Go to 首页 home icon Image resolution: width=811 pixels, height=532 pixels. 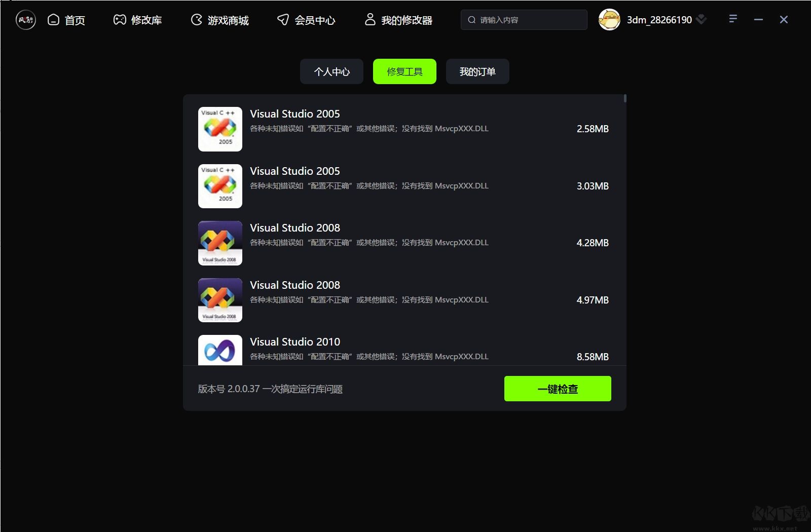pos(53,20)
